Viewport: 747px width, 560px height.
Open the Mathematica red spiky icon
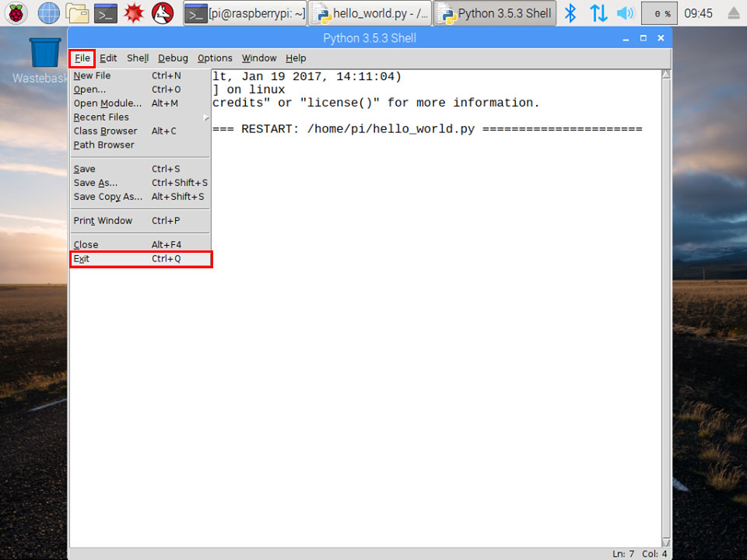pyautogui.click(x=134, y=13)
